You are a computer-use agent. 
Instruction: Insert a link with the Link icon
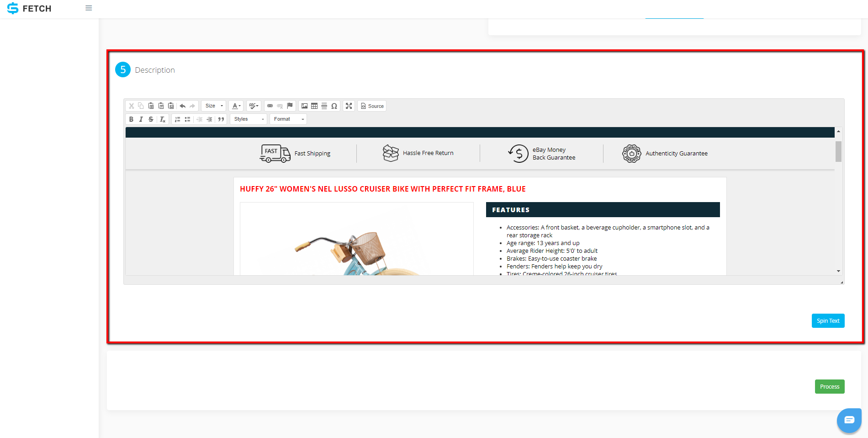point(270,106)
